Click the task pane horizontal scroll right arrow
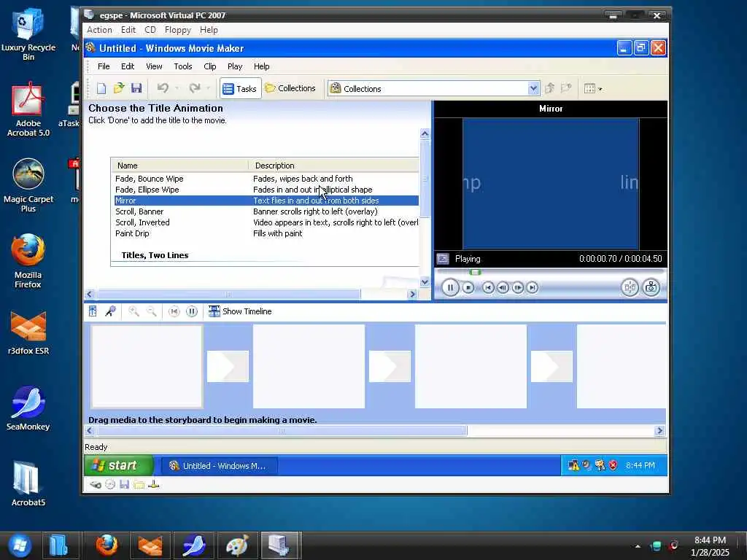The image size is (747, 560). (x=413, y=295)
